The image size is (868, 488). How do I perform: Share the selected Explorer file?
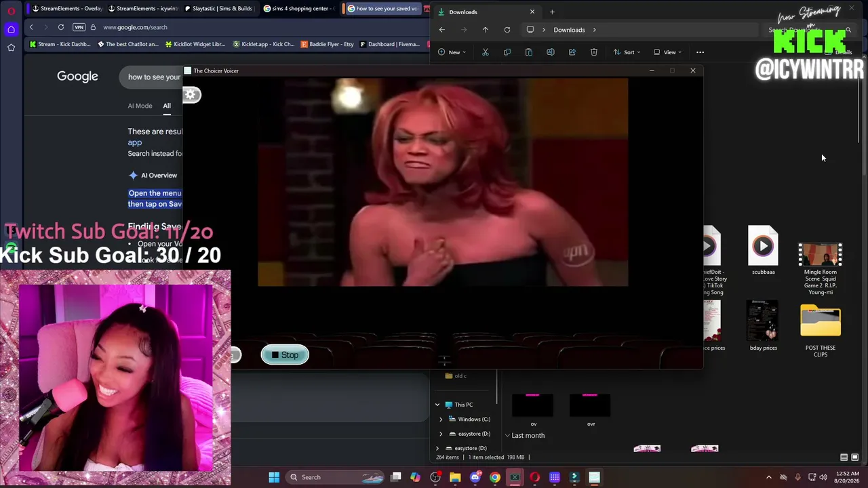[x=572, y=52]
